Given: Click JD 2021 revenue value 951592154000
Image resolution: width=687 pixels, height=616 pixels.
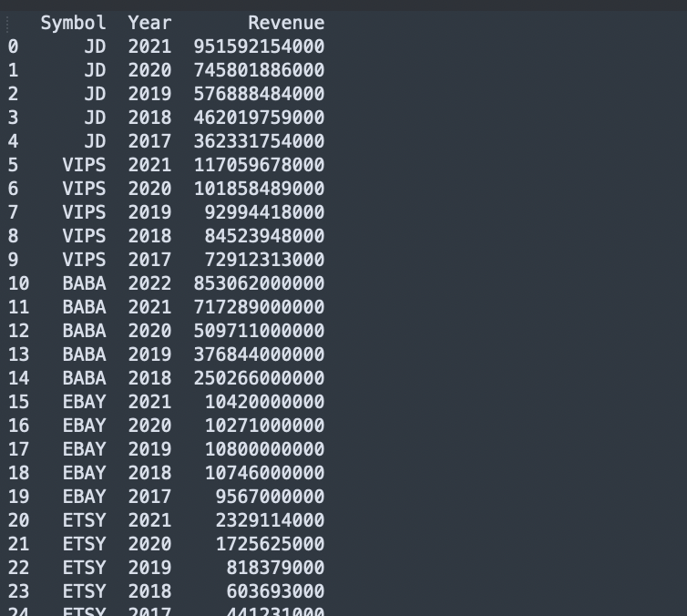Looking at the screenshot, I should tap(259, 46).
